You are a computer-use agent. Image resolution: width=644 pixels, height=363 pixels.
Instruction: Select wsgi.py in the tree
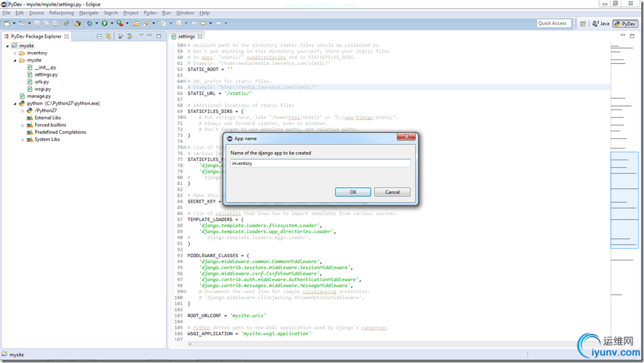(x=43, y=89)
